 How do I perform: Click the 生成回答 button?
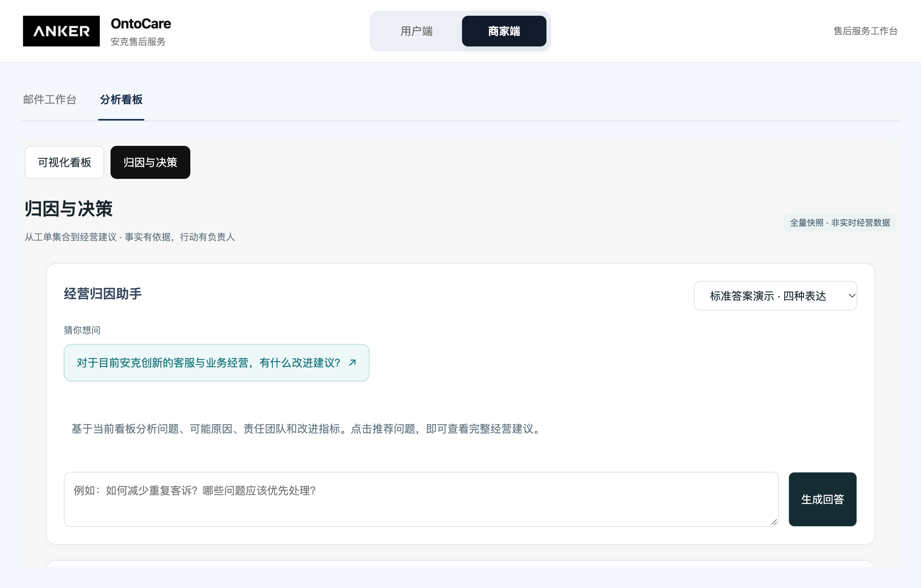click(x=823, y=499)
